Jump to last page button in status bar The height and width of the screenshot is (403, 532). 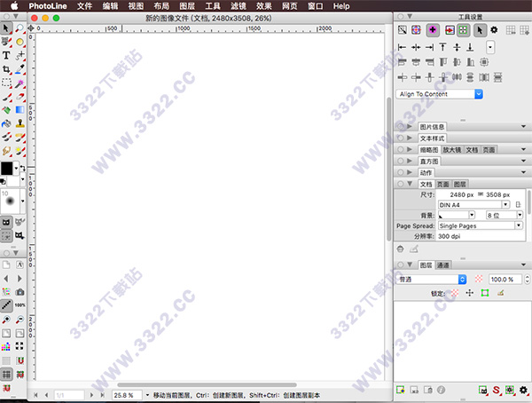102,395
